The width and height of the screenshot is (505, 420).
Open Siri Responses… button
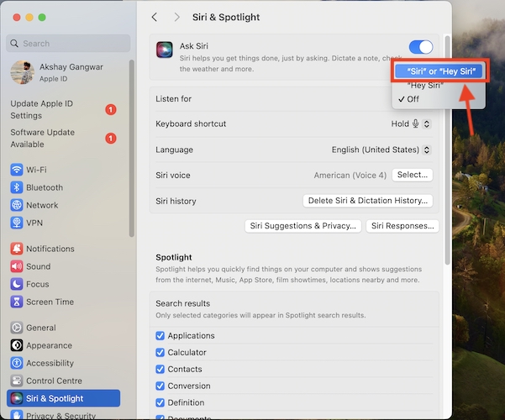[402, 226]
